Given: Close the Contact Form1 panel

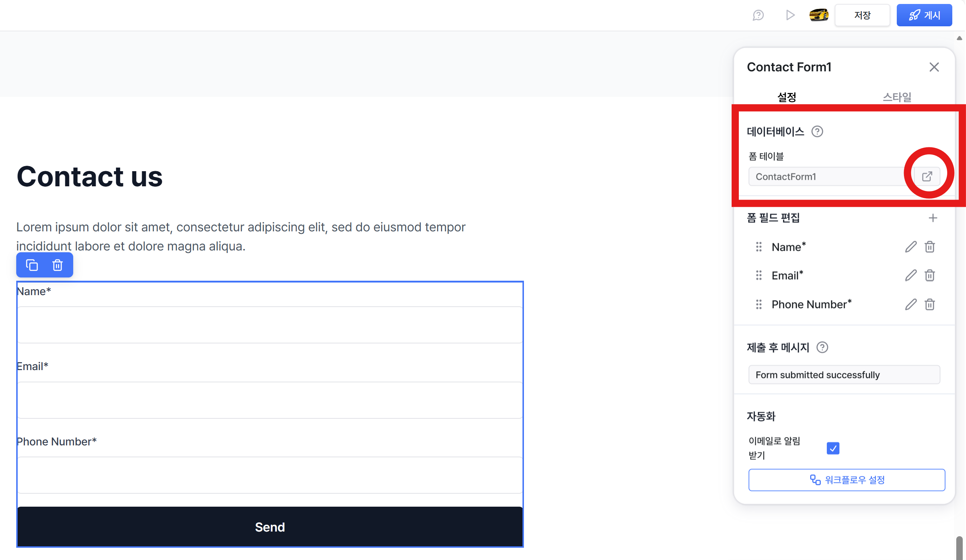Looking at the screenshot, I should (934, 67).
